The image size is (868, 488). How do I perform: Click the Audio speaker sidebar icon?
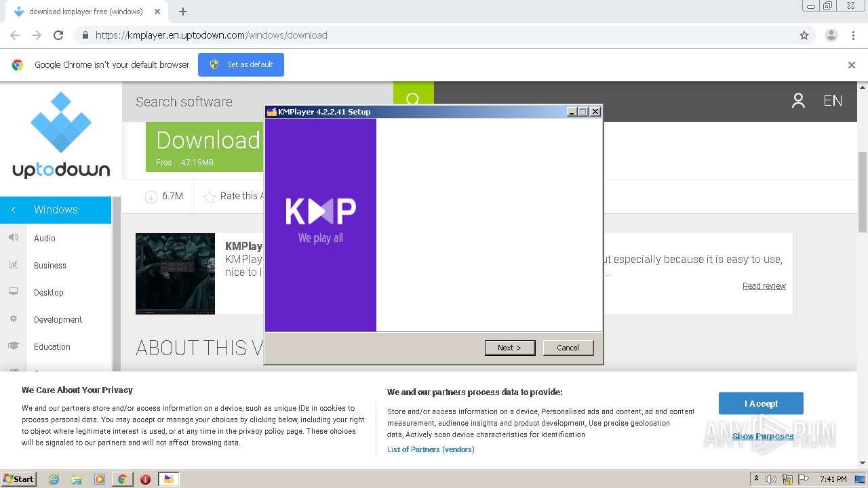tap(13, 237)
